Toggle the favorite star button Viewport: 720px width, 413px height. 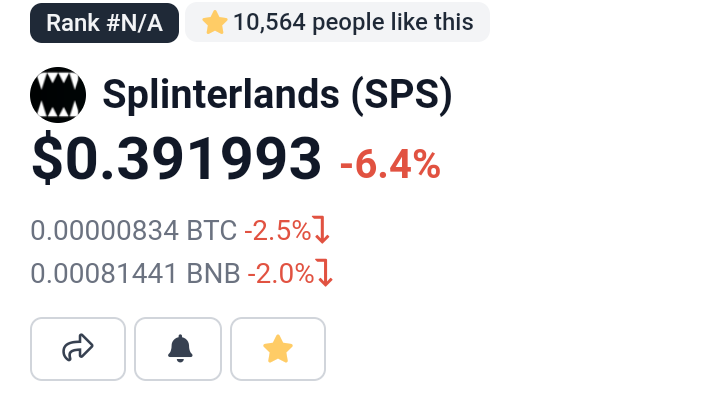pyautogui.click(x=278, y=349)
